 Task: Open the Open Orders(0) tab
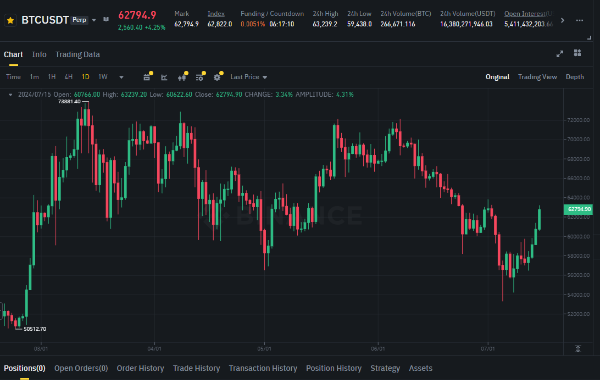(x=81, y=368)
